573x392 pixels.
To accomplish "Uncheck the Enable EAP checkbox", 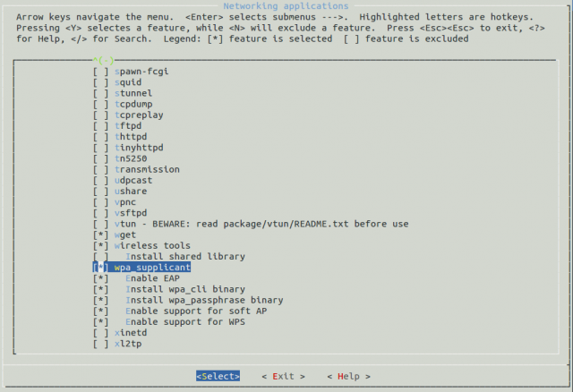I will [100, 278].
